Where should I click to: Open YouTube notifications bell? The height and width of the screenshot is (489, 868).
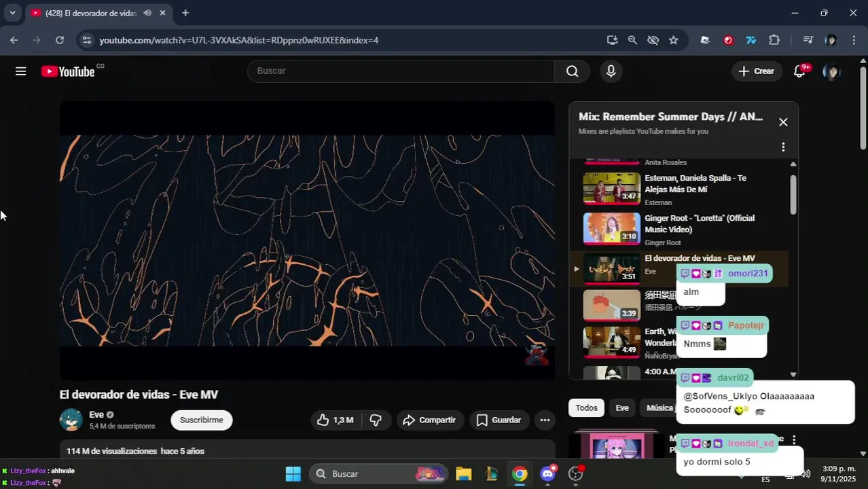(x=799, y=71)
